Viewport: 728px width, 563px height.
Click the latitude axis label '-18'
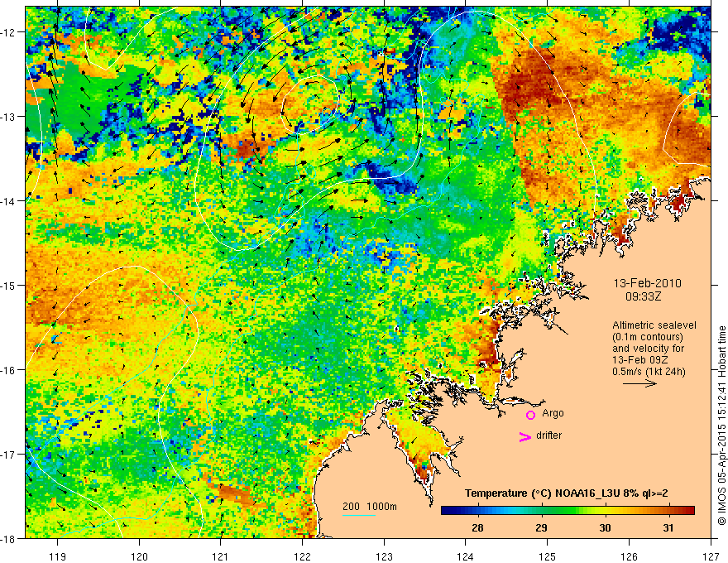(x=9, y=538)
